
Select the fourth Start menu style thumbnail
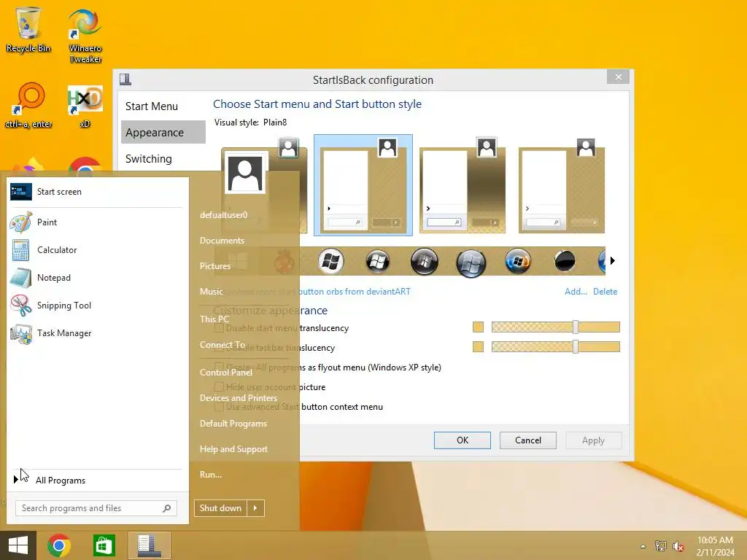coord(562,185)
